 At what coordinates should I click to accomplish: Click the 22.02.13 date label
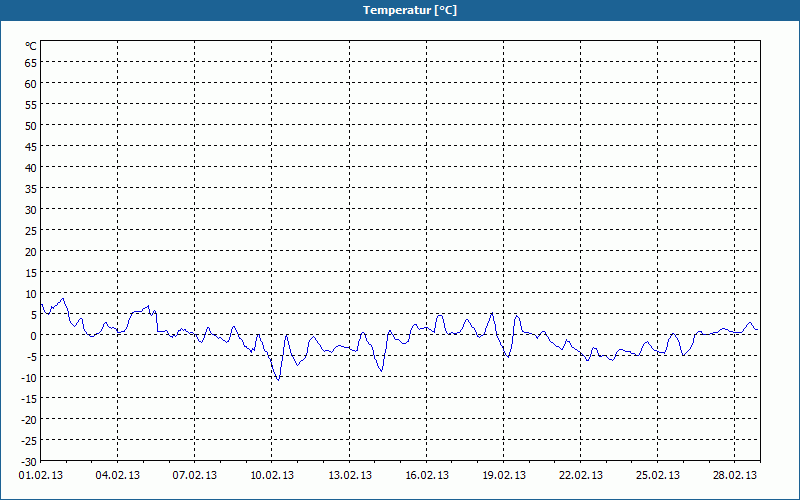581,476
